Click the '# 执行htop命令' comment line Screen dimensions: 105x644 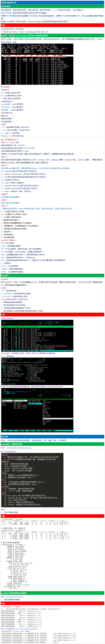(7, 318)
